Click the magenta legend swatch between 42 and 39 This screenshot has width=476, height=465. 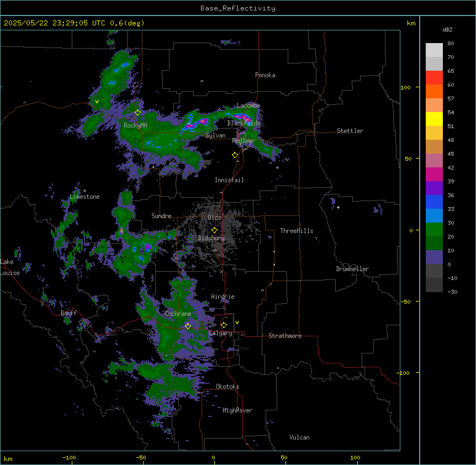click(434, 174)
